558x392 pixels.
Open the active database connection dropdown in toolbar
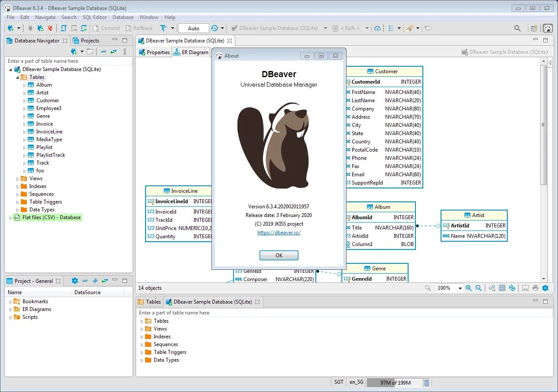point(325,28)
